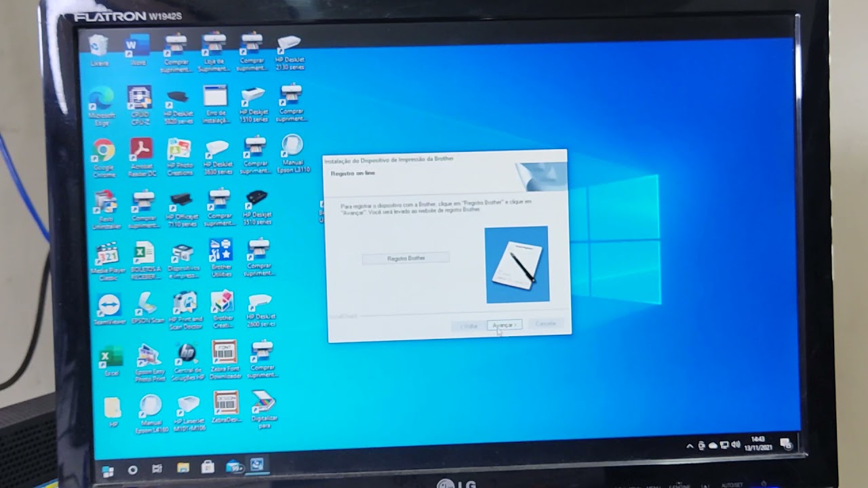Screen dimensions: 868x488
Task: Open HP Print and Scan Doctor
Action: (x=184, y=310)
